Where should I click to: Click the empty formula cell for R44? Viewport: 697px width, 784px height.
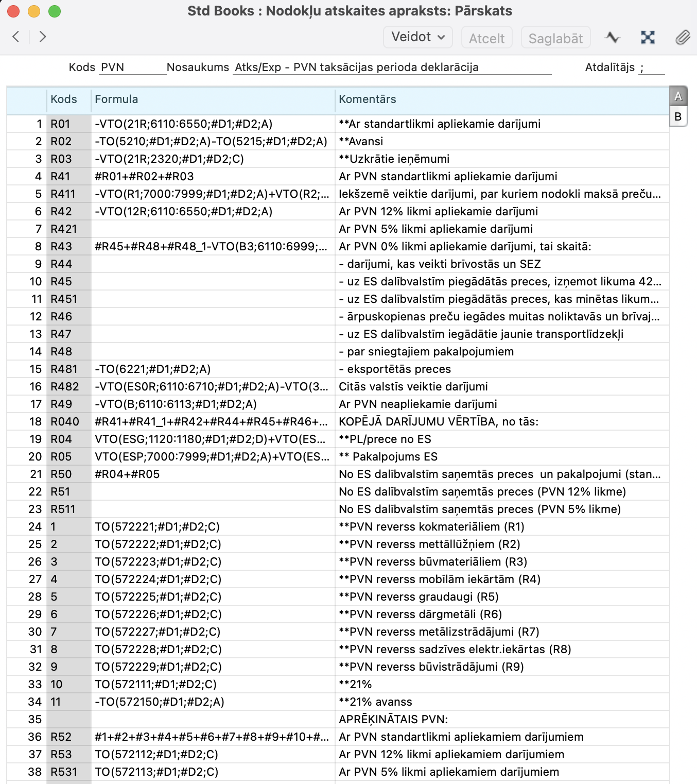(212, 264)
